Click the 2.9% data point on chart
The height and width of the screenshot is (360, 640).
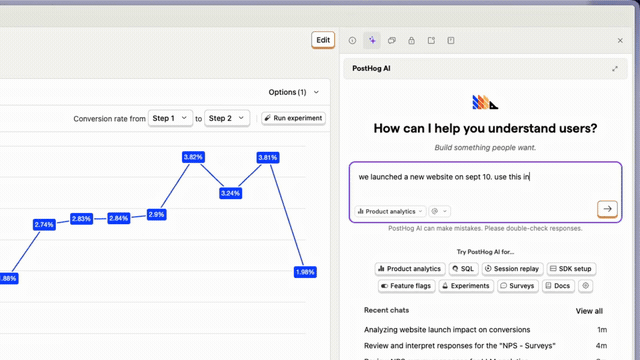pos(156,214)
